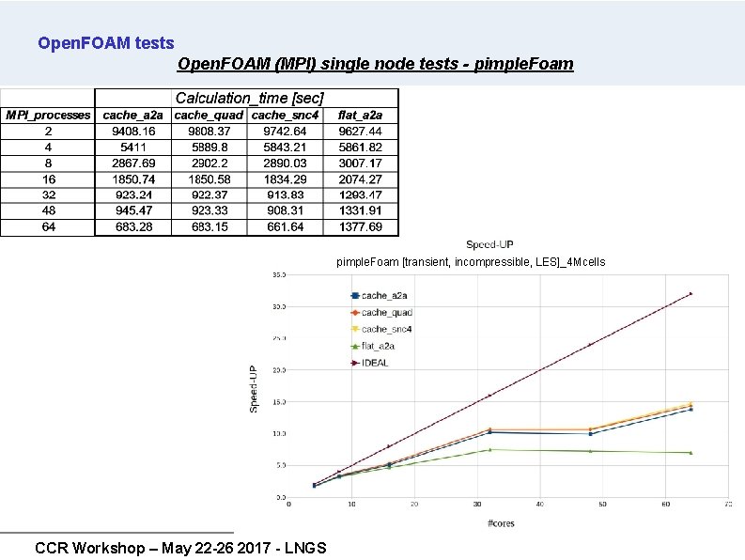Image resolution: width=745 pixels, height=560 pixels.
Task: Click table cell "945.47"
Action: pos(133,210)
